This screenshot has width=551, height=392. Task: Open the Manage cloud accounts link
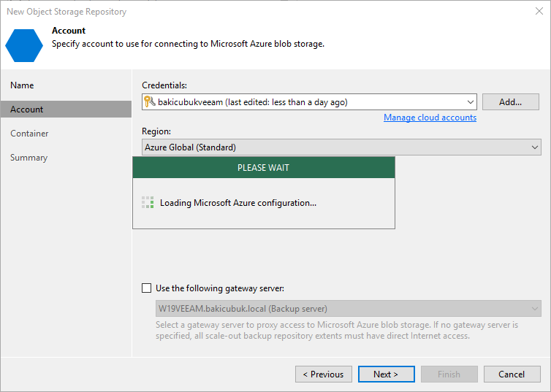point(430,118)
